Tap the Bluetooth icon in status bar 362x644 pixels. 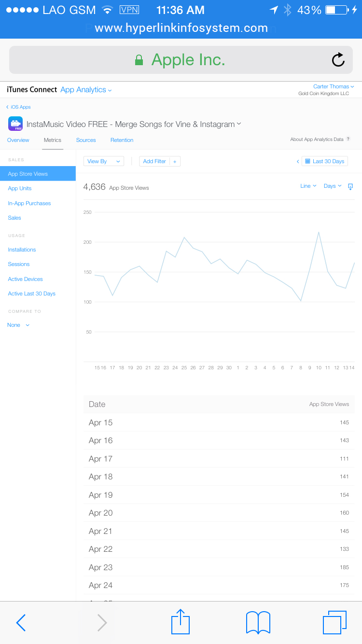[288, 10]
